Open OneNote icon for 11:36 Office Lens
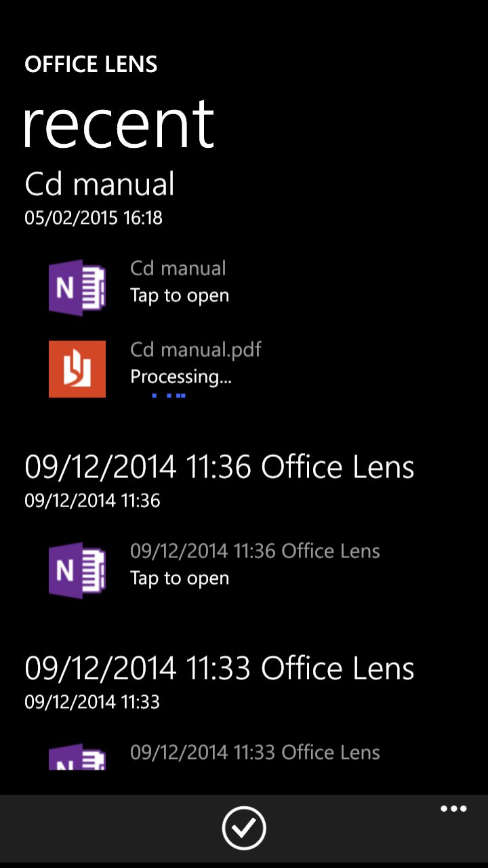Viewport: 488px width, 868px height. [x=77, y=570]
